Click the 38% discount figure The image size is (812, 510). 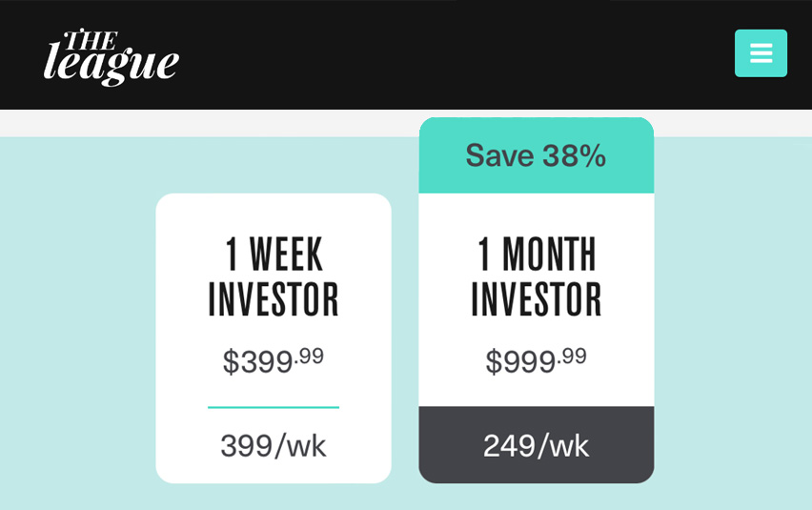click(574, 155)
